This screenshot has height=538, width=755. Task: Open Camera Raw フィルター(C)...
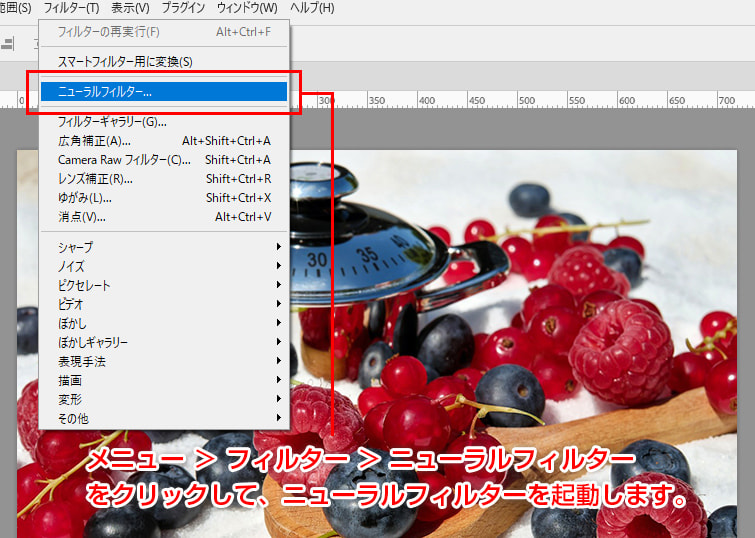coord(164,160)
